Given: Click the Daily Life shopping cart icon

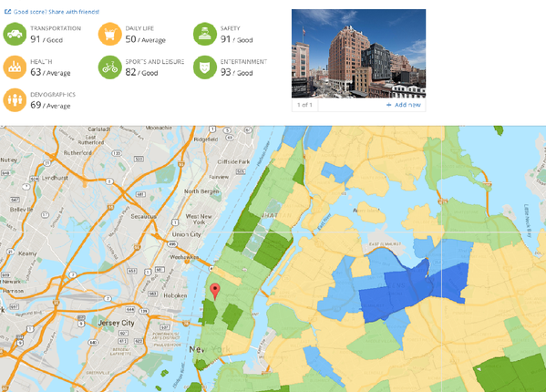Looking at the screenshot, I should coord(109,34).
